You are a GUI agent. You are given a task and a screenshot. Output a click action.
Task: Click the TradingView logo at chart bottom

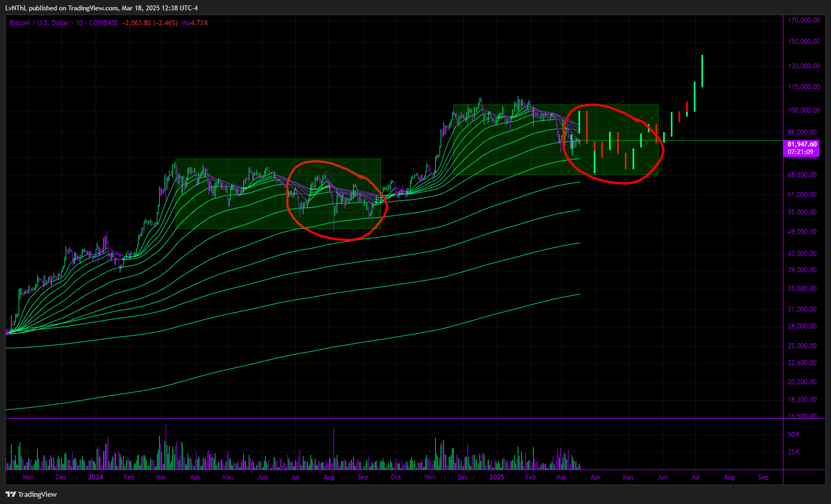pos(31,494)
